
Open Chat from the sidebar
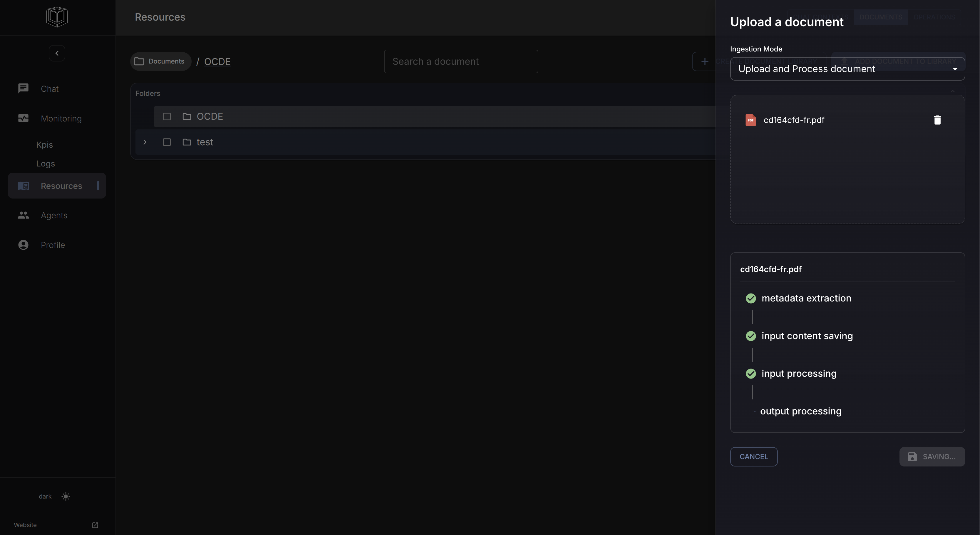pos(49,89)
